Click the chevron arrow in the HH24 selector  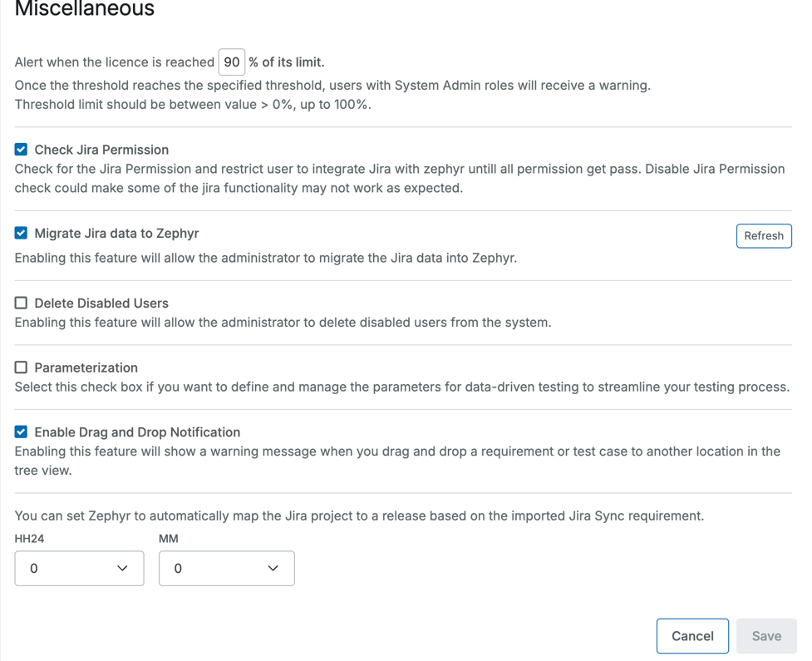[x=122, y=569]
